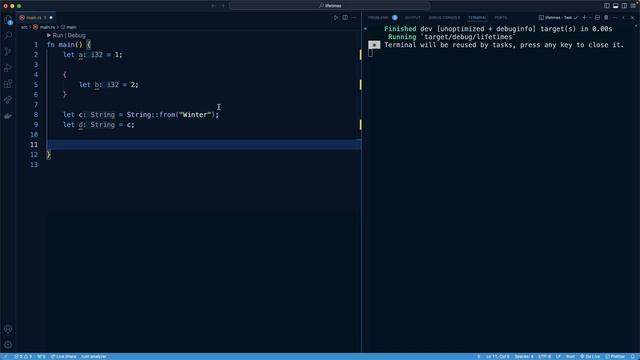This screenshot has height=360, width=640.
Task: Switch to the Problems tab
Action: tap(378, 18)
